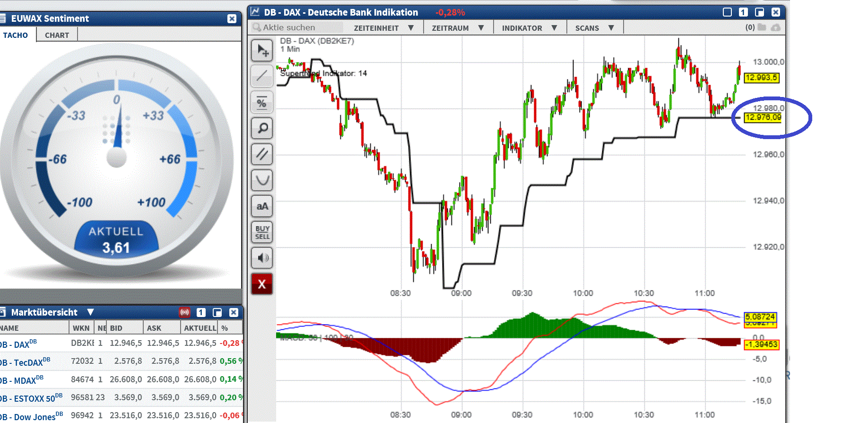
Task: Click the -0,28% change in chart title bar
Action: (450, 12)
